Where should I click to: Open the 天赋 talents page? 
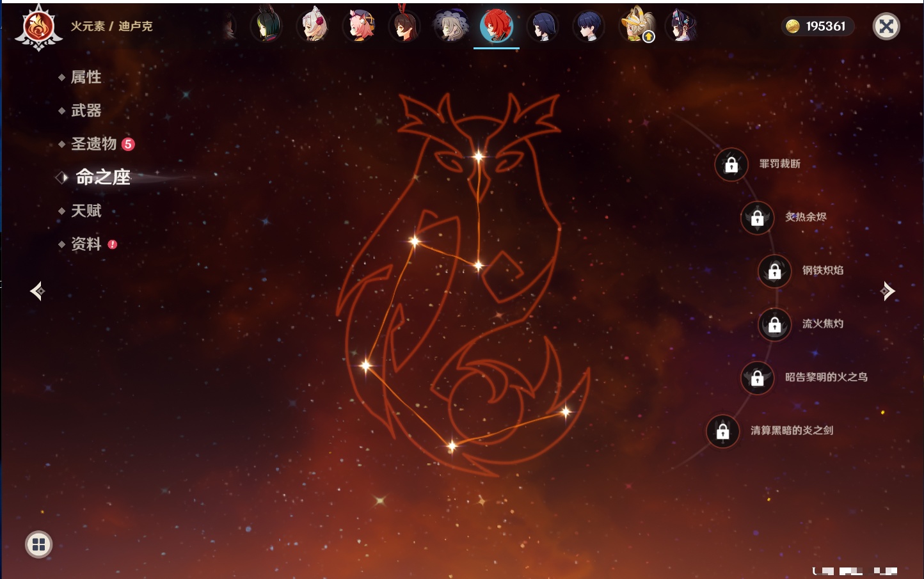tap(86, 210)
